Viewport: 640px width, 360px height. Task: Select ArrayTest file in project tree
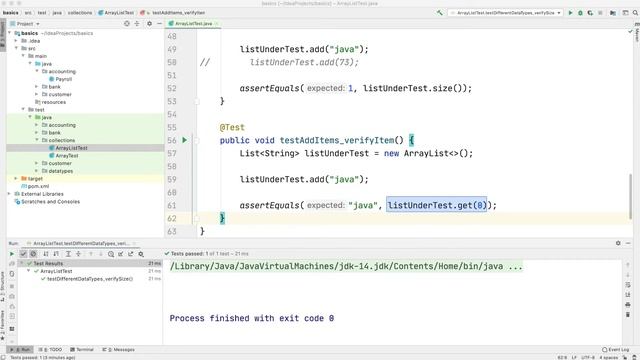click(x=64, y=156)
